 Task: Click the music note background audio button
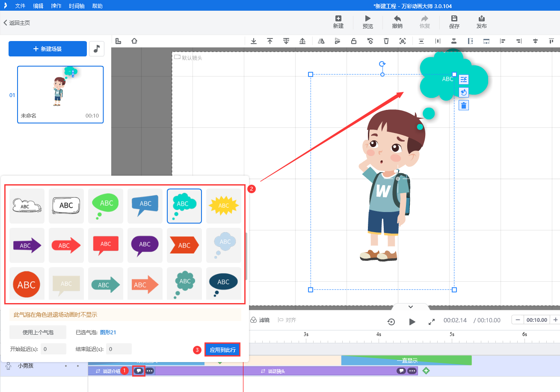coord(97,49)
